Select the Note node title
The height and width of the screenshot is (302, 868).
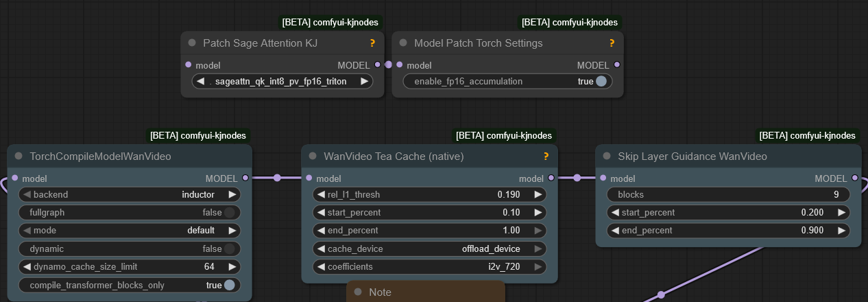point(380,292)
